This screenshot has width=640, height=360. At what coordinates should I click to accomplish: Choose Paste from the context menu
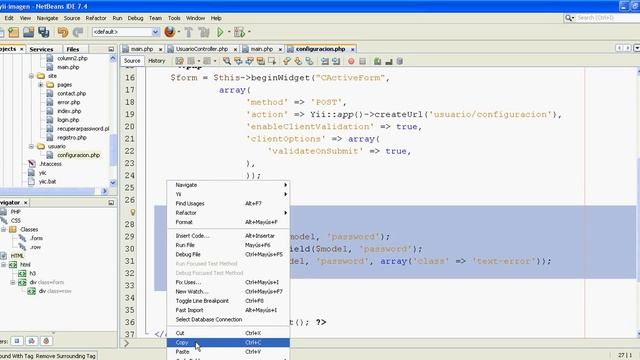(x=228, y=351)
